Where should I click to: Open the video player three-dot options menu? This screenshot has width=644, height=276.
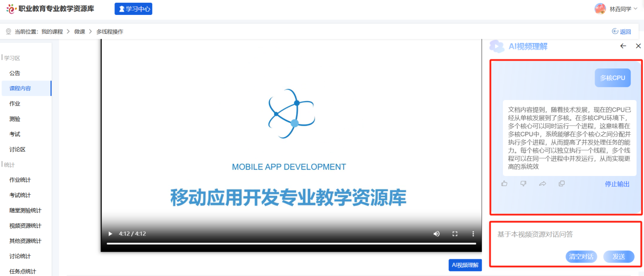point(473,234)
